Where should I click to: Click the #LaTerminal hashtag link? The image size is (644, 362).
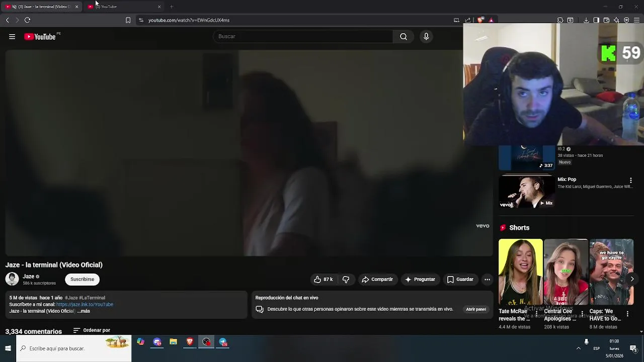(x=92, y=298)
